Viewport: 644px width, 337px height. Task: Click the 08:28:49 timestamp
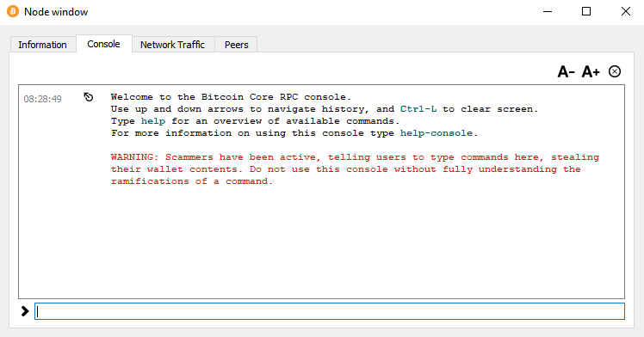[x=42, y=99]
